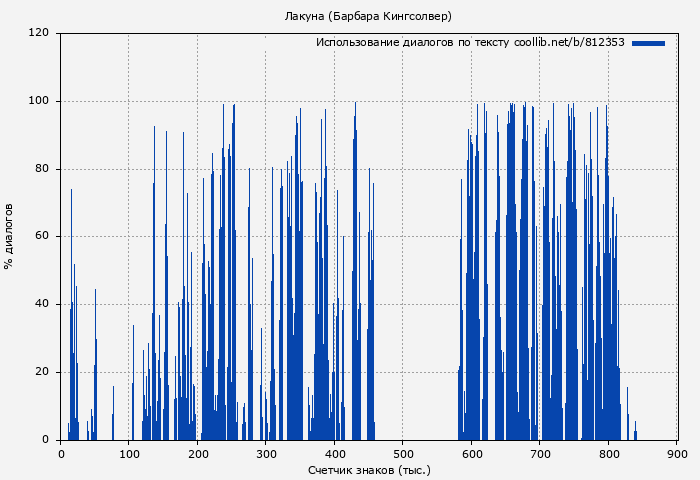Select the 800 tick on the x-axis

608,453
